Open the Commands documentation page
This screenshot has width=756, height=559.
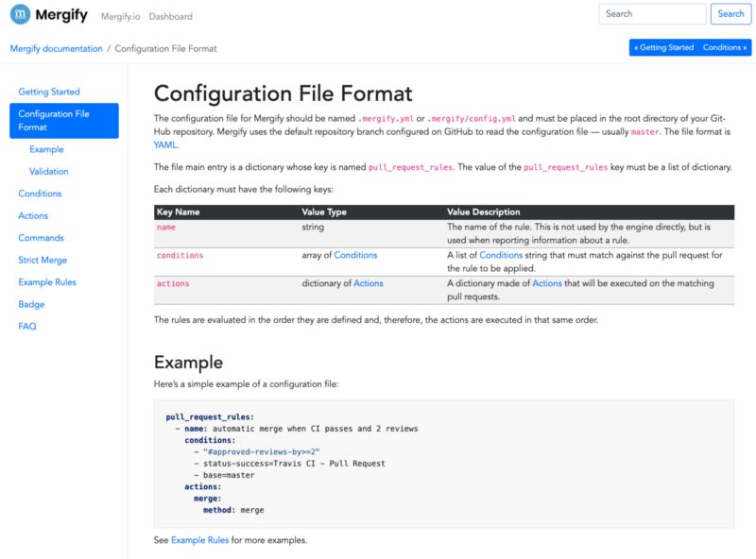point(41,237)
